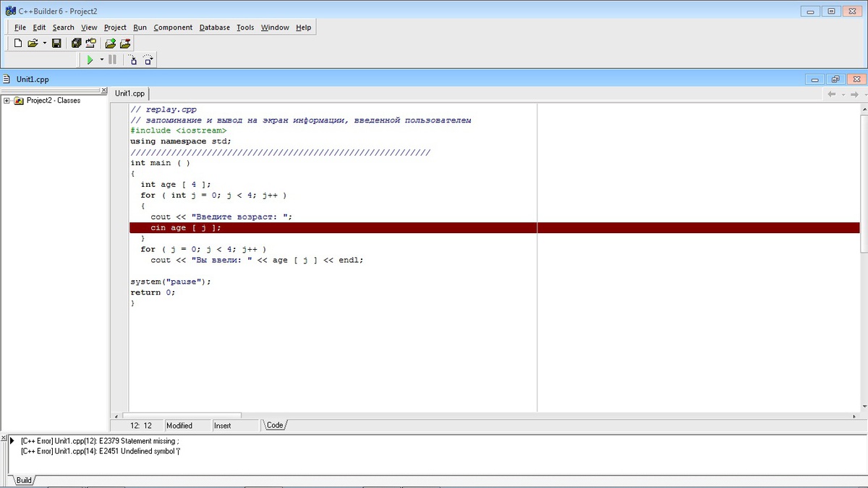
Task: Click the editor Back navigation arrow
Action: pyautogui.click(x=832, y=94)
